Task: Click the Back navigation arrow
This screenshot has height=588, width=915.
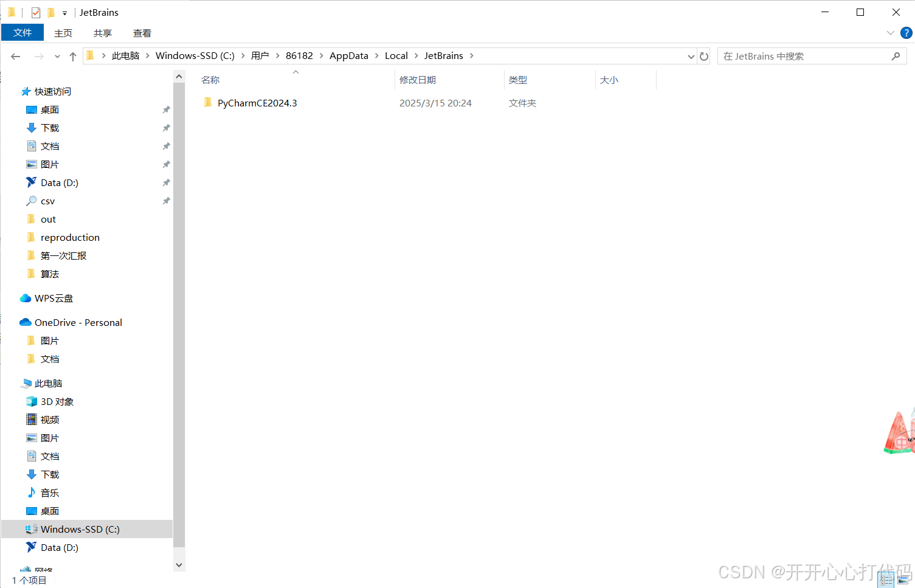Action: click(16, 56)
